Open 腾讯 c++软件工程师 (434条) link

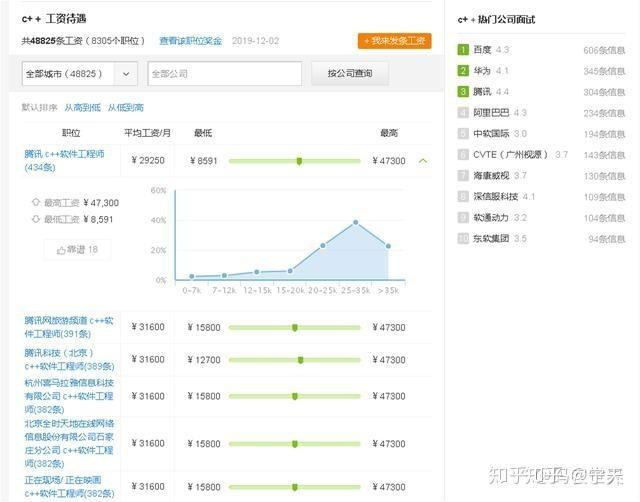coord(64,160)
